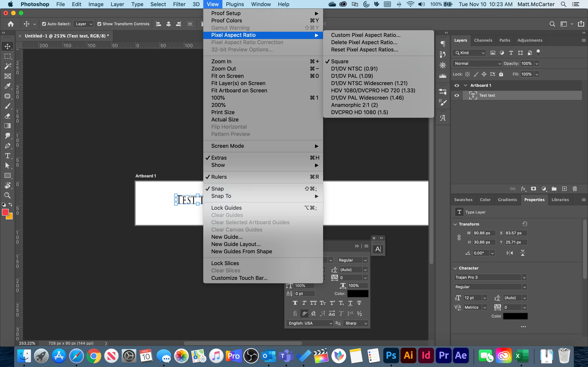Choose D1/DV PAL (1.09) pixel ratio
Viewport: 588px width, 367px height.
pos(352,76)
